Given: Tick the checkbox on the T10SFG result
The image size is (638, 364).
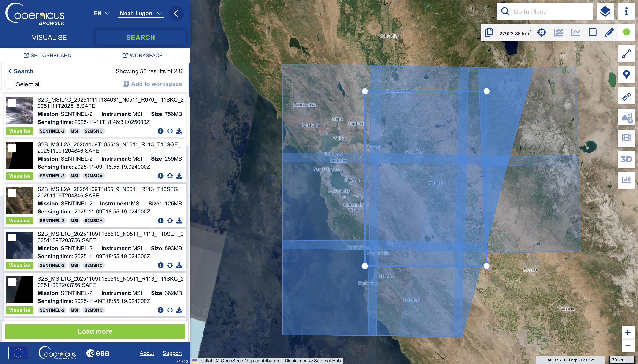Looking at the screenshot, I should coord(12,193).
